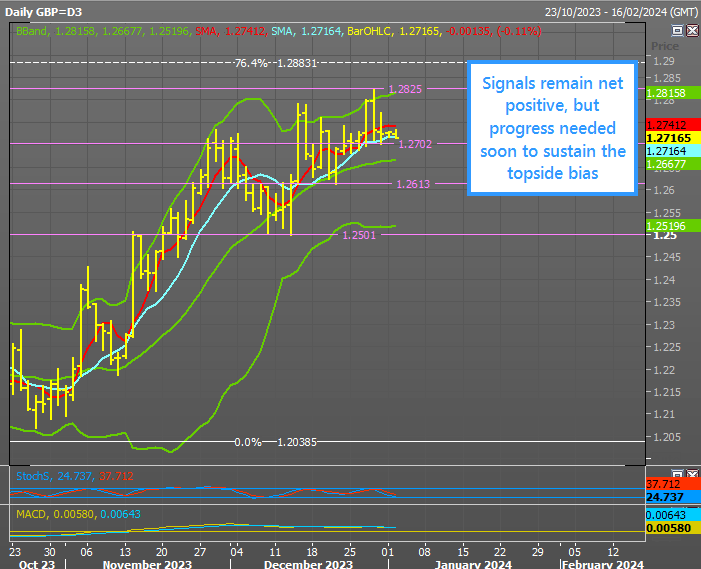
Task: Click the '1.29' price axis tick
Action: 664,61
